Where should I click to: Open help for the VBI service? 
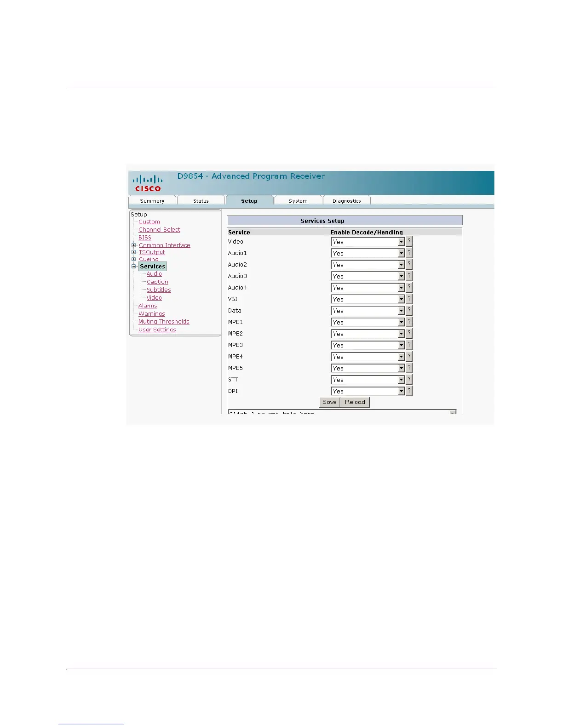pyautogui.click(x=409, y=299)
